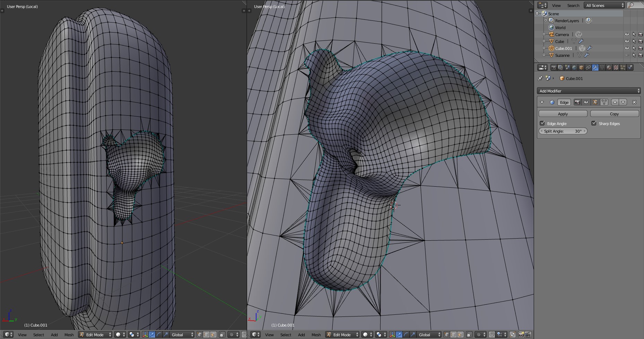Open Edit Mode dropdown in left viewport
The height and width of the screenshot is (339, 644).
[95, 334]
